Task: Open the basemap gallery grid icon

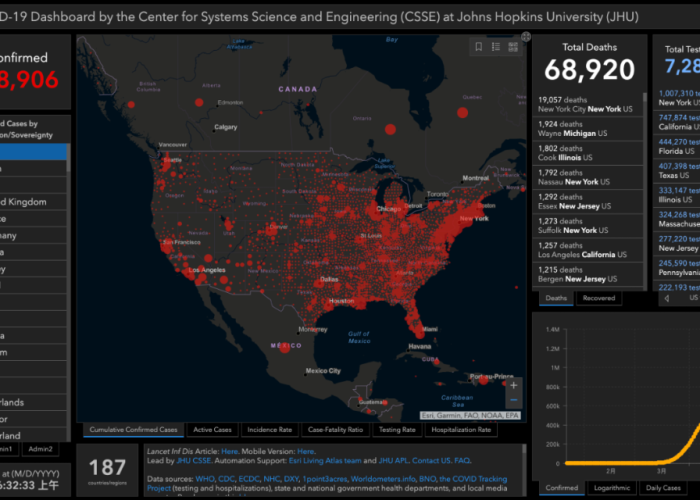Action: pos(512,47)
